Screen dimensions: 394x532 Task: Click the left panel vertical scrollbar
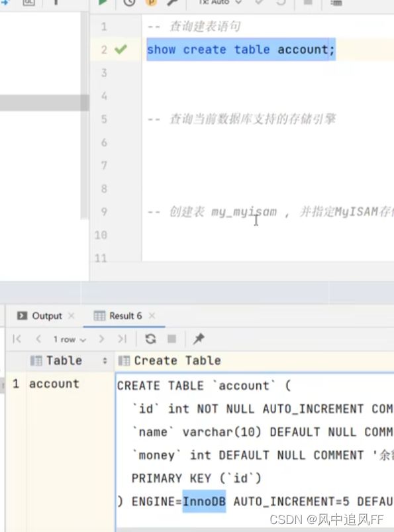pos(85,115)
